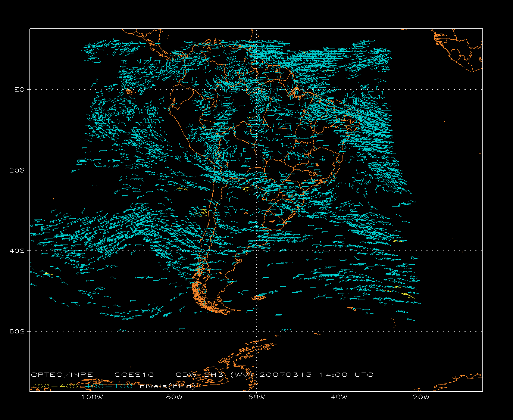Click the 100W longitude label
The width and height of the screenshot is (513, 420).
coord(92,397)
